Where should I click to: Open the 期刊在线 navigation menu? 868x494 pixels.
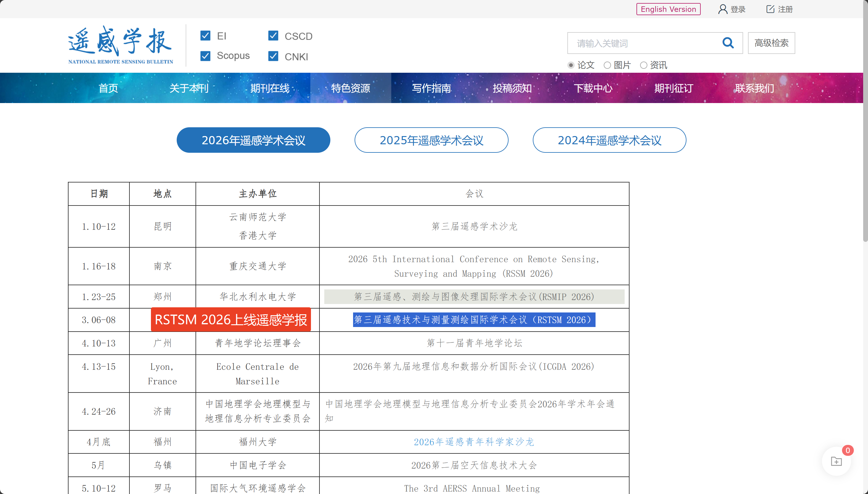tap(270, 88)
